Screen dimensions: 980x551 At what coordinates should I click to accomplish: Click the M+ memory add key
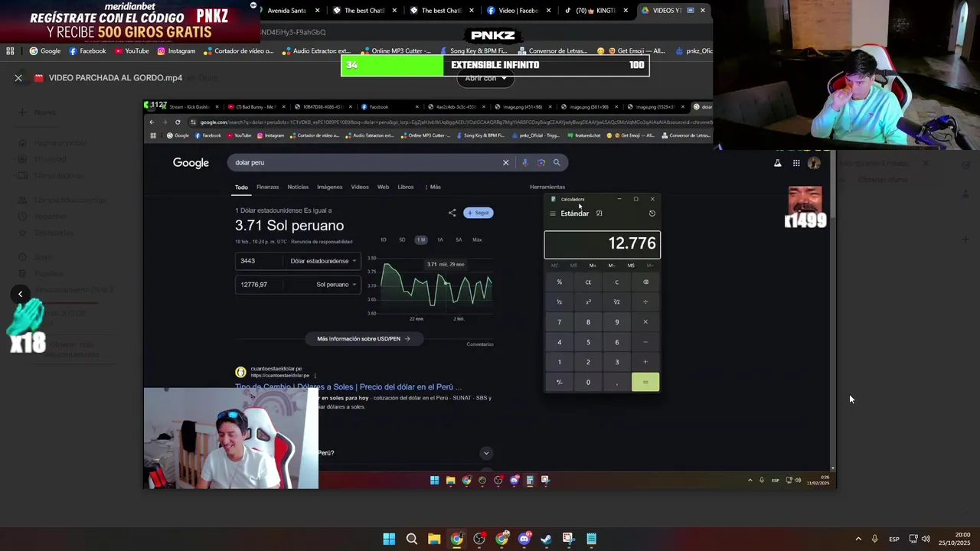point(593,266)
